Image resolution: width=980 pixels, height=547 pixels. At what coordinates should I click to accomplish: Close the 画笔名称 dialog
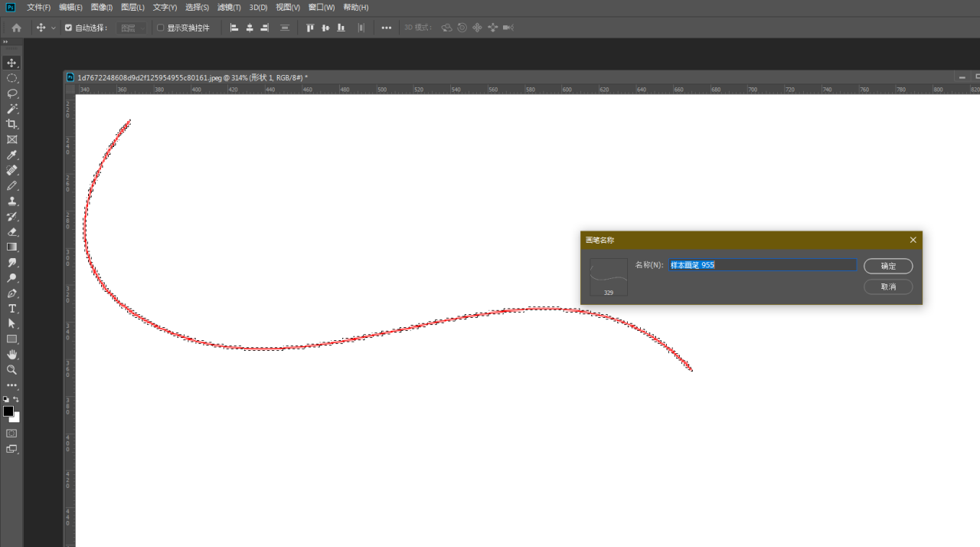(x=913, y=240)
